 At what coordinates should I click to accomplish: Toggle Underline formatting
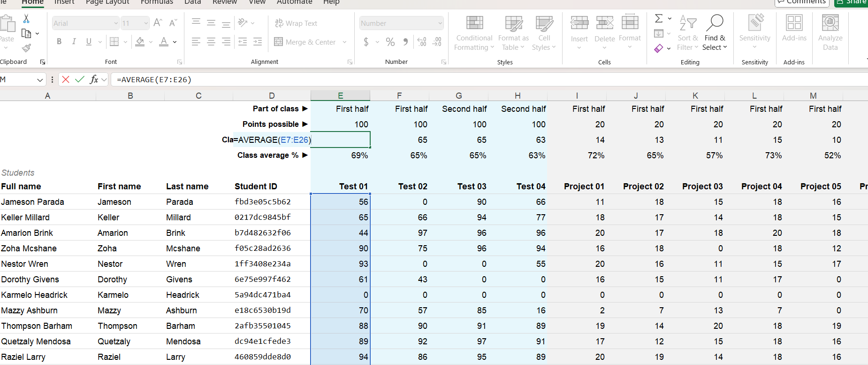[89, 42]
